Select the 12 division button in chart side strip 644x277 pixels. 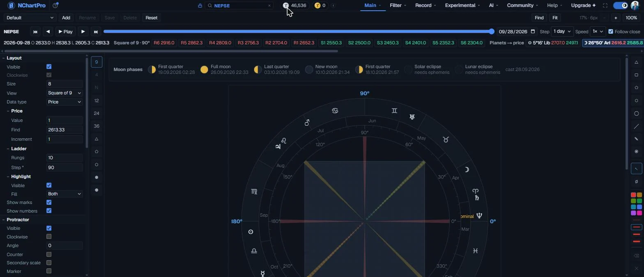[x=97, y=101]
